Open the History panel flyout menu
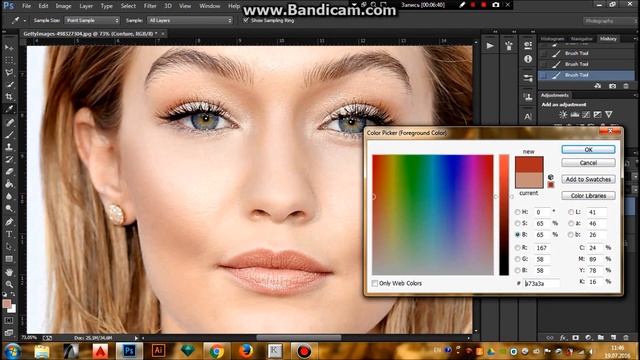Screen dimensions: 640x360 tap(635, 38)
